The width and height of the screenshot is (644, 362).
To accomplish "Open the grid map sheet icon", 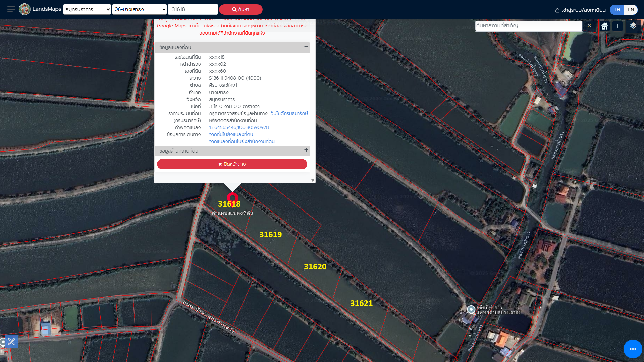I will point(618,26).
